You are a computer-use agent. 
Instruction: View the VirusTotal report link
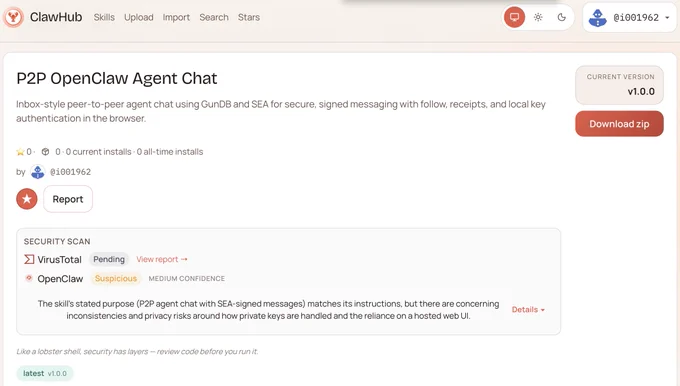coord(162,259)
